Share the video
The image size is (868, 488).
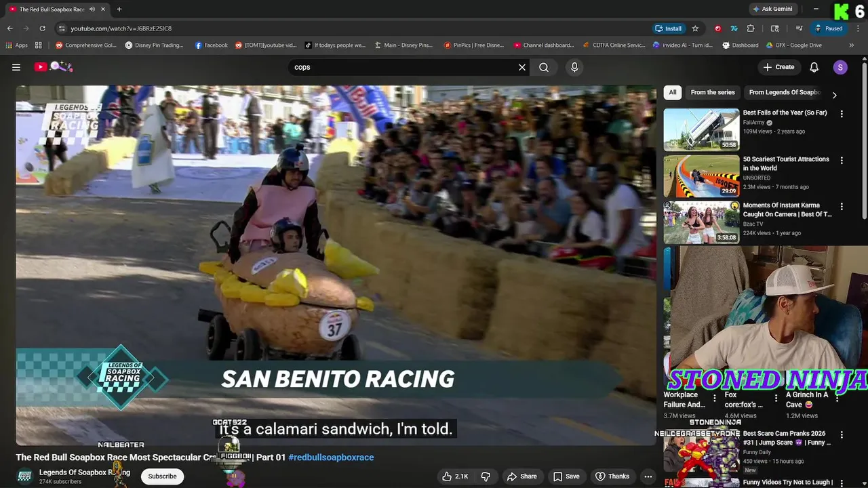click(x=522, y=476)
